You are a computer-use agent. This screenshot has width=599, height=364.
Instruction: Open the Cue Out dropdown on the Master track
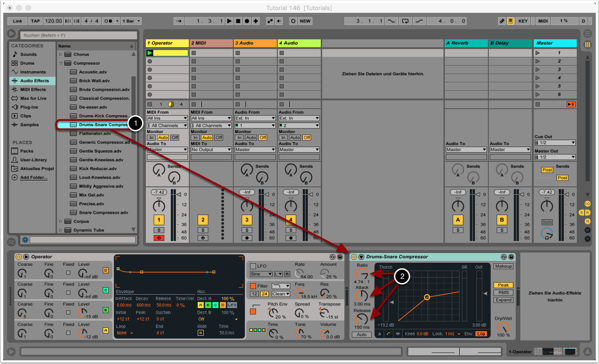(555, 143)
